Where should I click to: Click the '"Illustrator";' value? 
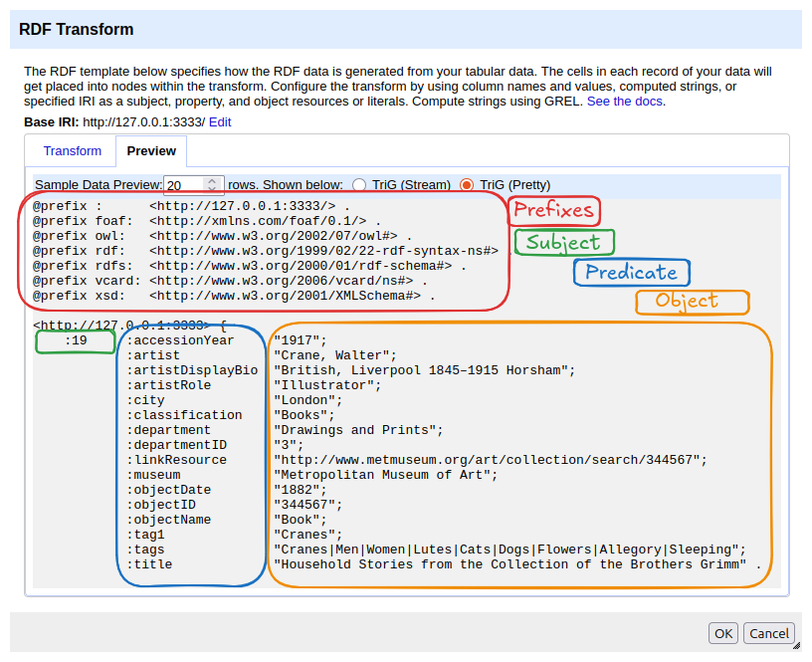click(327, 385)
